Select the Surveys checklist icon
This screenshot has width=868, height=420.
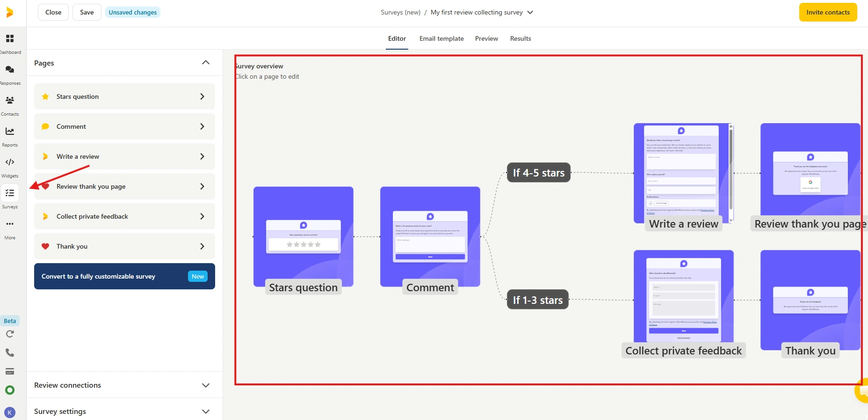point(10,193)
